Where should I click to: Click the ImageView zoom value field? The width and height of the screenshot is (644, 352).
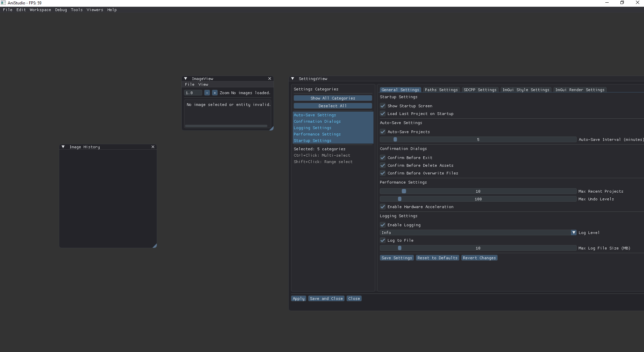click(x=193, y=93)
